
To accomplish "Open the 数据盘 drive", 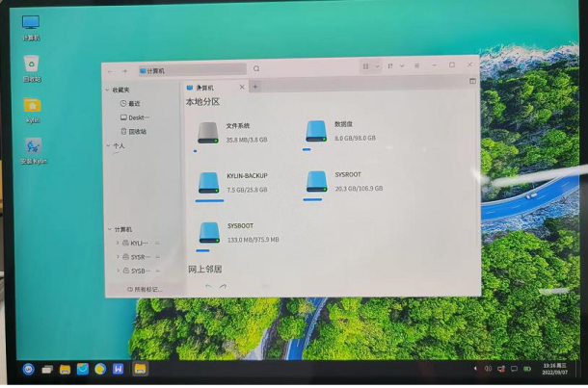I will tap(316, 132).
